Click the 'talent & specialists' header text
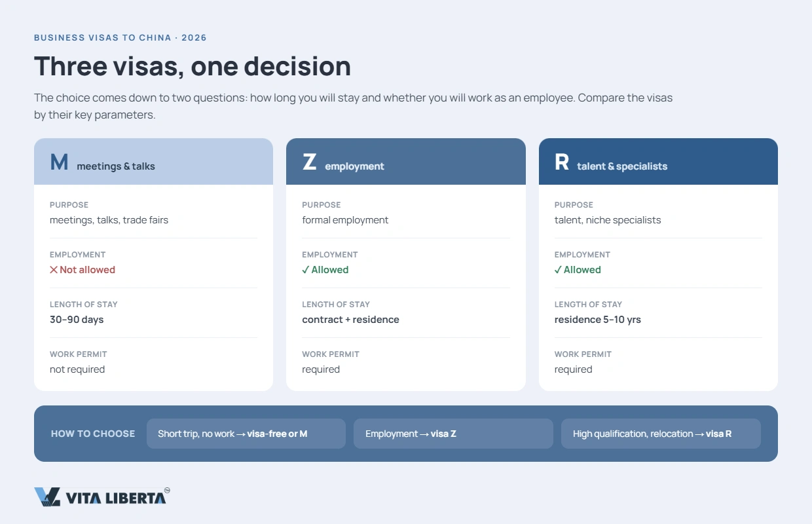This screenshot has width=812, height=524. [x=622, y=166]
